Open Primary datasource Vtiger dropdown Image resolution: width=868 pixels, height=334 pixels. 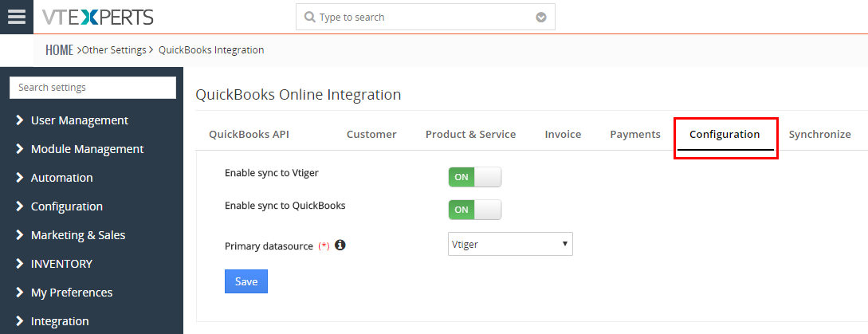510,244
